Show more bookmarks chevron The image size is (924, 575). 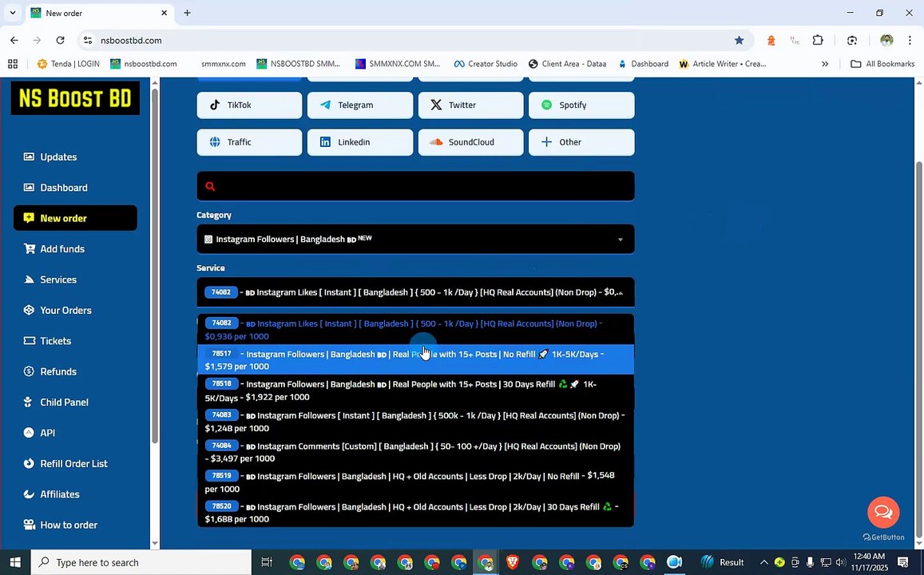pyautogui.click(x=825, y=64)
